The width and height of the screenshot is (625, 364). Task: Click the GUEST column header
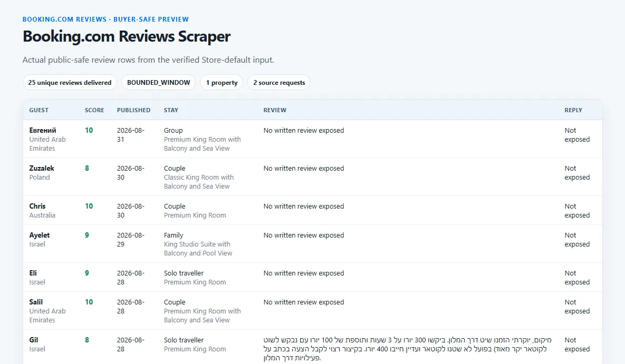(x=39, y=110)
